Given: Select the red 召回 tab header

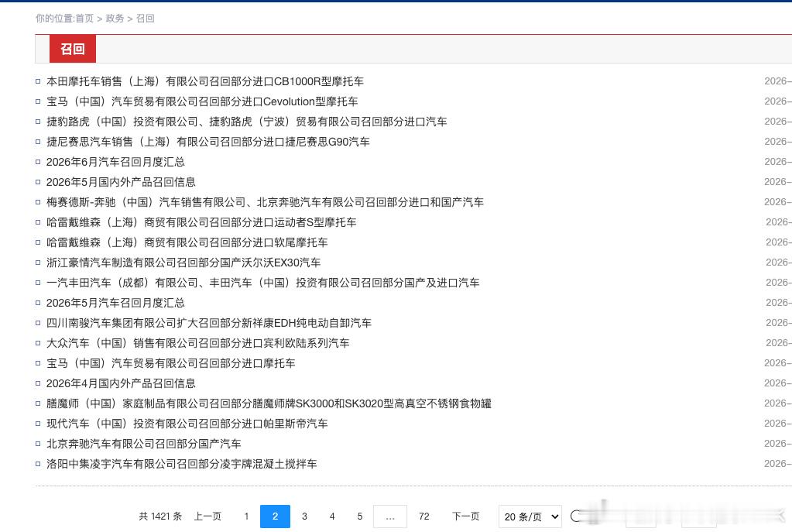Looking at the screenshot, I should (x=73, y=49).
